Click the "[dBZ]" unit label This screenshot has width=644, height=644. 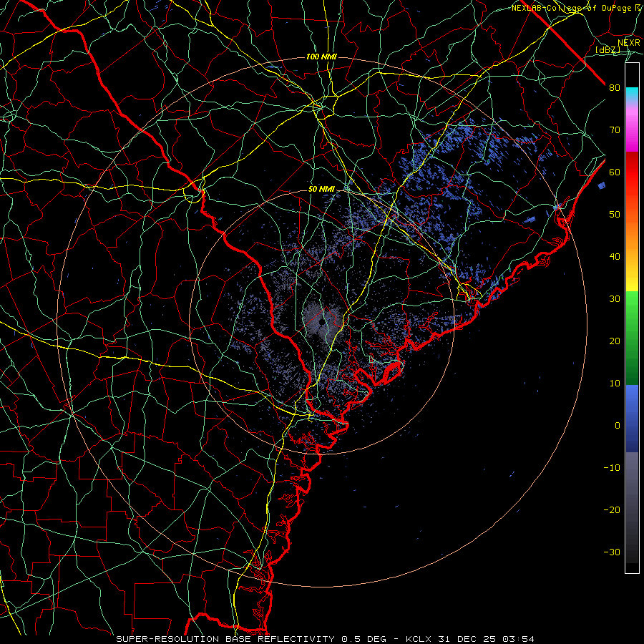[608, 49]
